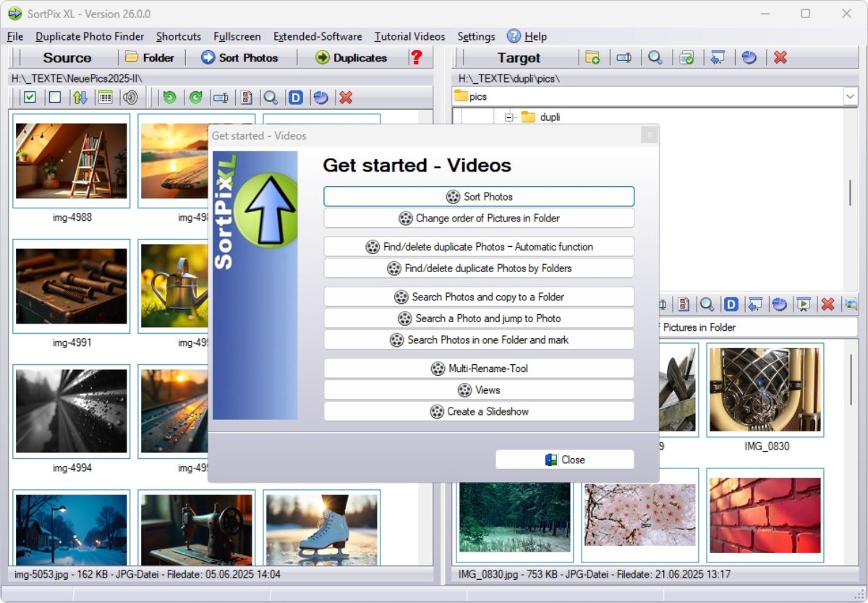Viewport: 868px width, 603px height.
Task: Click the pie chart icon in lower target toolbar
Action: (x=779, y=305)
